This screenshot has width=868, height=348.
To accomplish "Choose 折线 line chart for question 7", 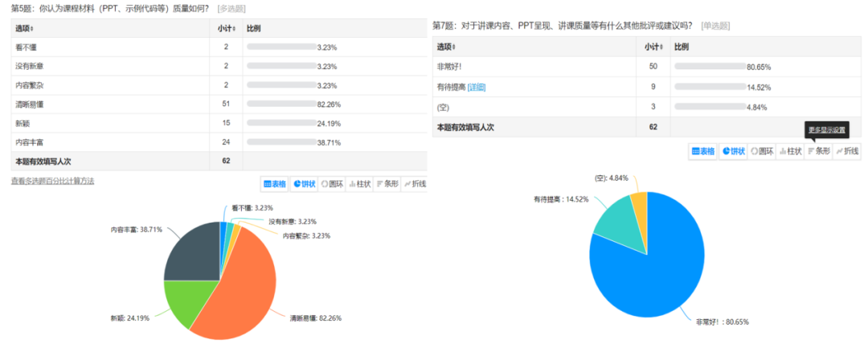I will pos(847,151).
